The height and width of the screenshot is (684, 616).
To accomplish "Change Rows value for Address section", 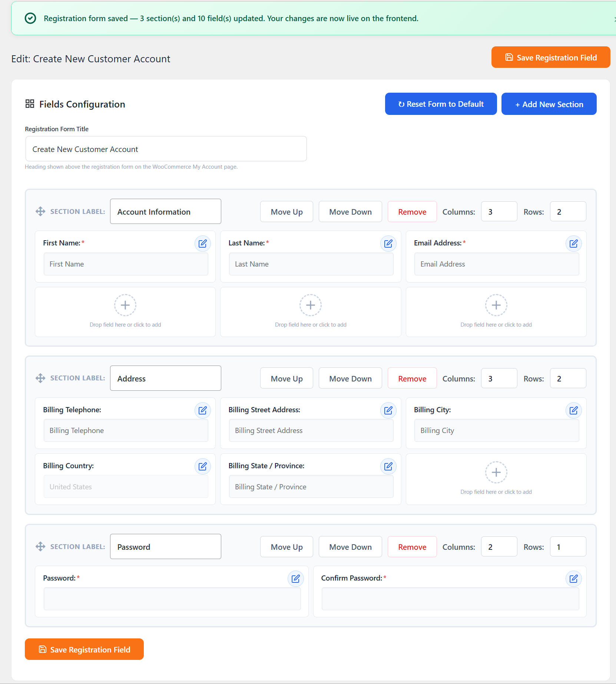I will 568,378.
